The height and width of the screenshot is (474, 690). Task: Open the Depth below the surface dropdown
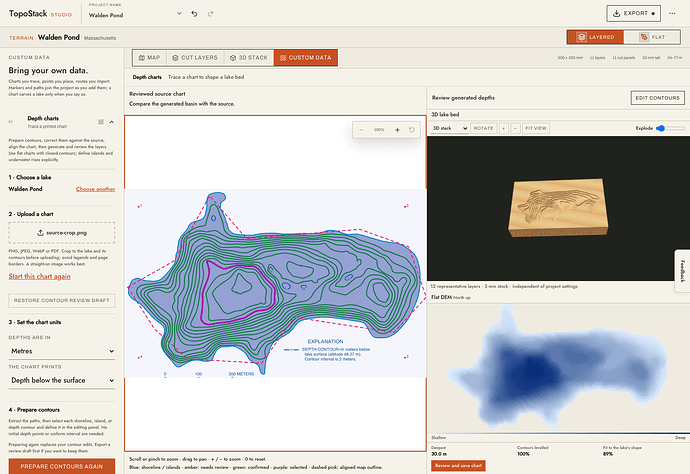62,380
